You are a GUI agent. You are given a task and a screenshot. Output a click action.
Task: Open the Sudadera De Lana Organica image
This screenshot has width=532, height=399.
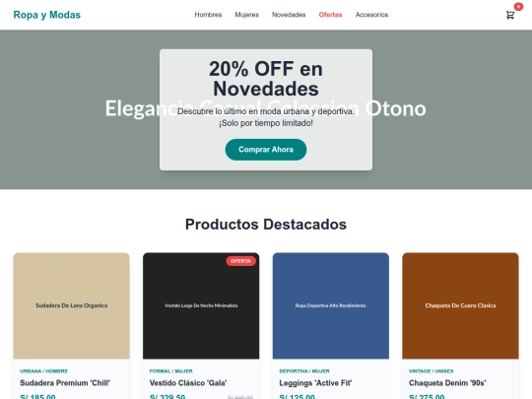pos(72,305)
